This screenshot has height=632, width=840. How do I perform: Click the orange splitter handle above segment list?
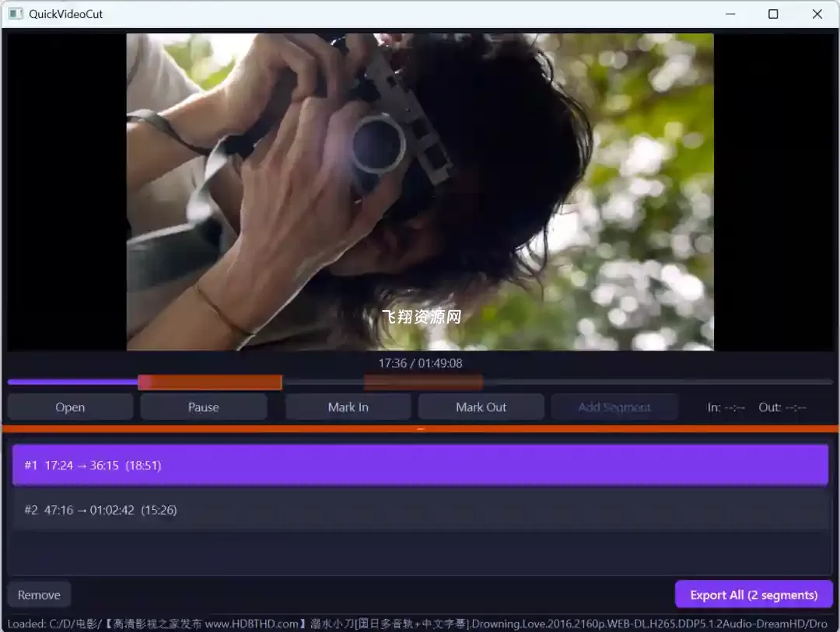[x=420, y=429]
